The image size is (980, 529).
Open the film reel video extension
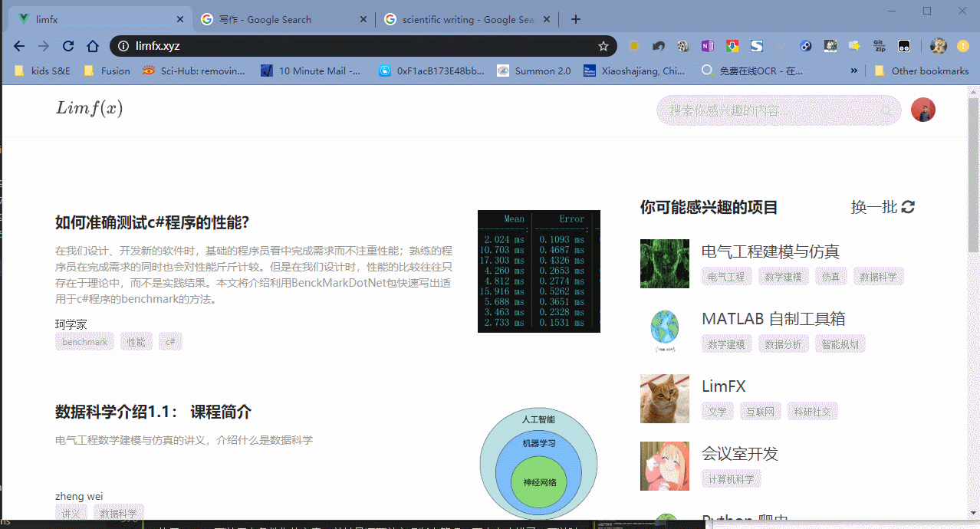[682, 46]
